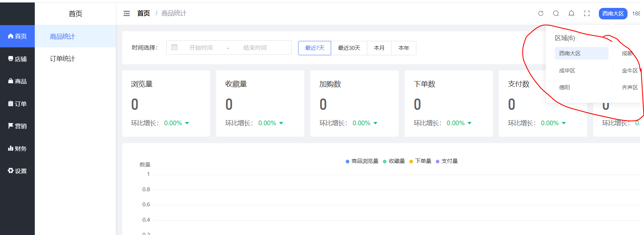Click the refresh icon in top bar
The height and width of the screenshot is (235, 644).
(x=541, y=13)
